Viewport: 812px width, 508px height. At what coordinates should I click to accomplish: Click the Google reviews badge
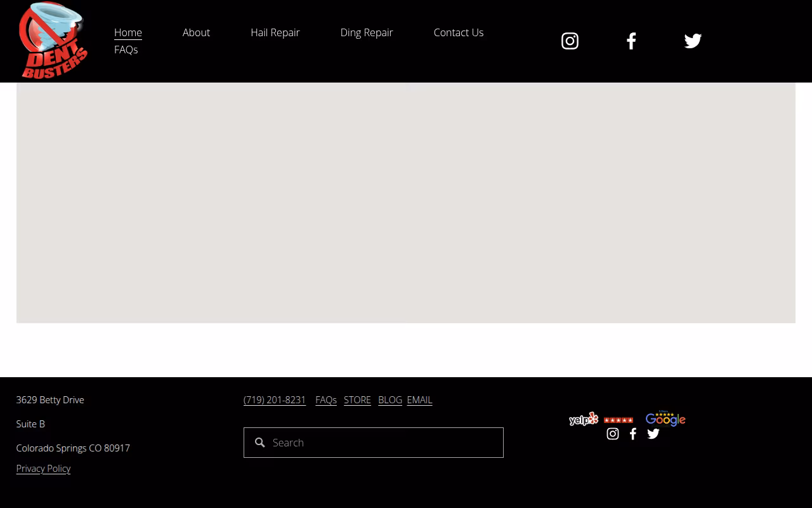[x=665, y=418]
